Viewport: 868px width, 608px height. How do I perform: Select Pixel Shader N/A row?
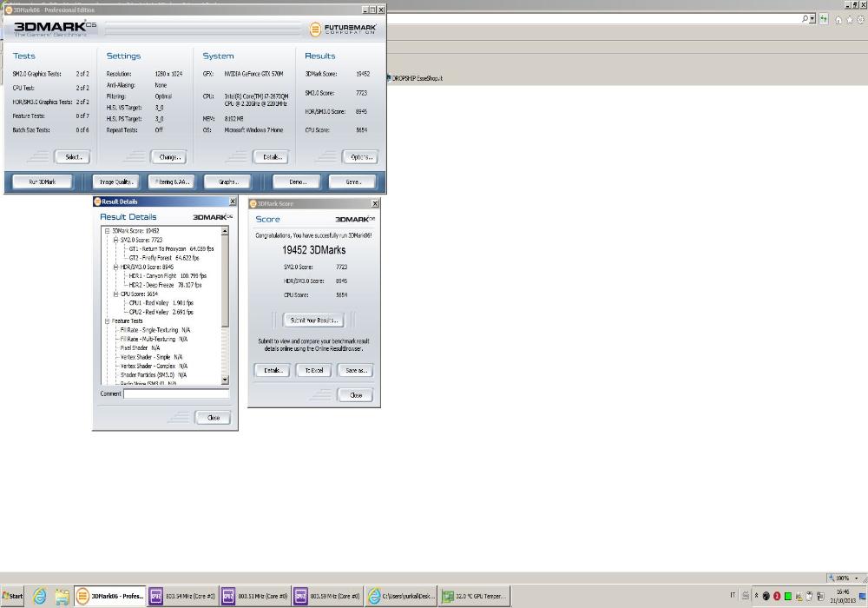point(140,348)
